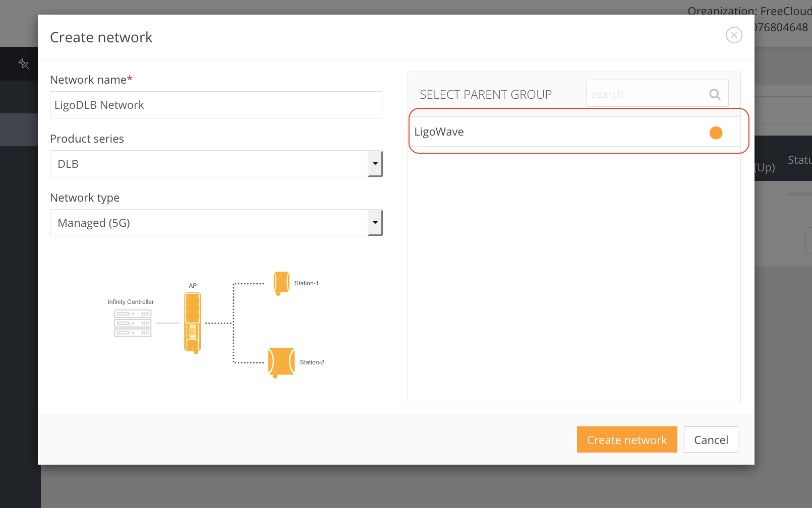Click the parent group search box
This screenshot has height=508, width=812.
(x=646, y=93)
